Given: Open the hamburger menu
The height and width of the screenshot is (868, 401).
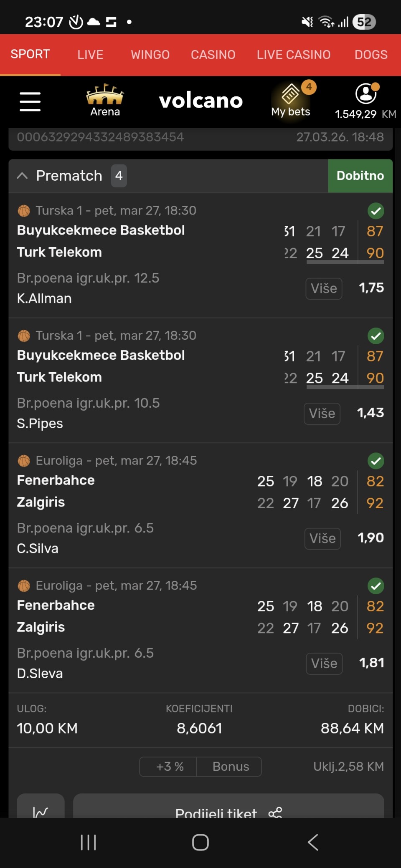Looking at the screenshot, I should point(30,102).
